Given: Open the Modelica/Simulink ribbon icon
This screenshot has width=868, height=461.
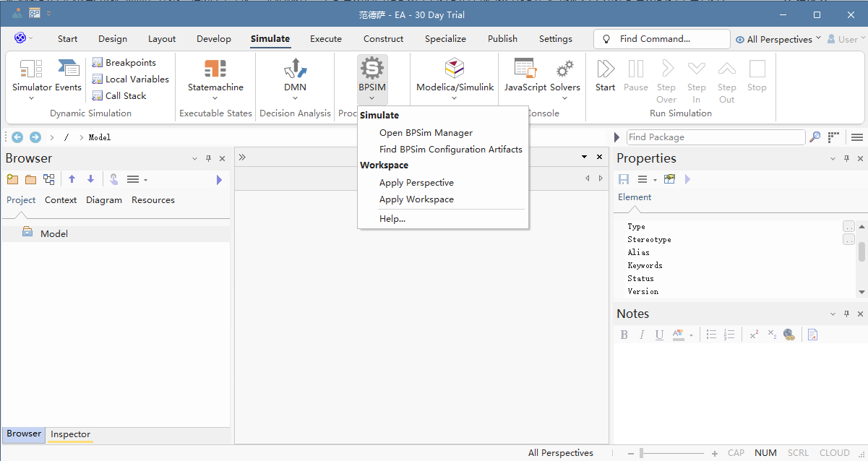Looking at the screenshot, I should [x=455, y=69].
